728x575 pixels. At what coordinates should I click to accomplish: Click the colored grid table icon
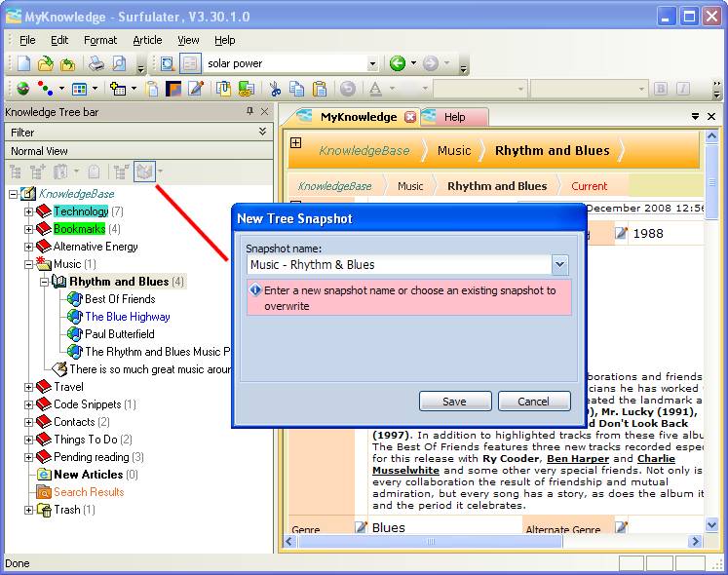79,89
